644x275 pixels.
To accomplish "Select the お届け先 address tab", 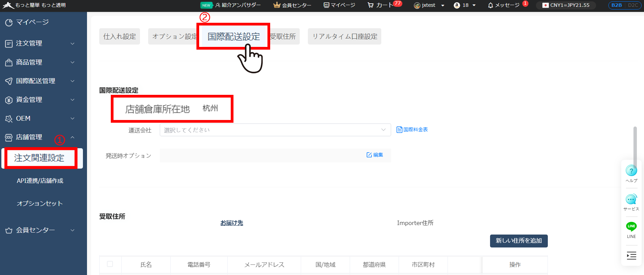I will click(x=232, y=223).
